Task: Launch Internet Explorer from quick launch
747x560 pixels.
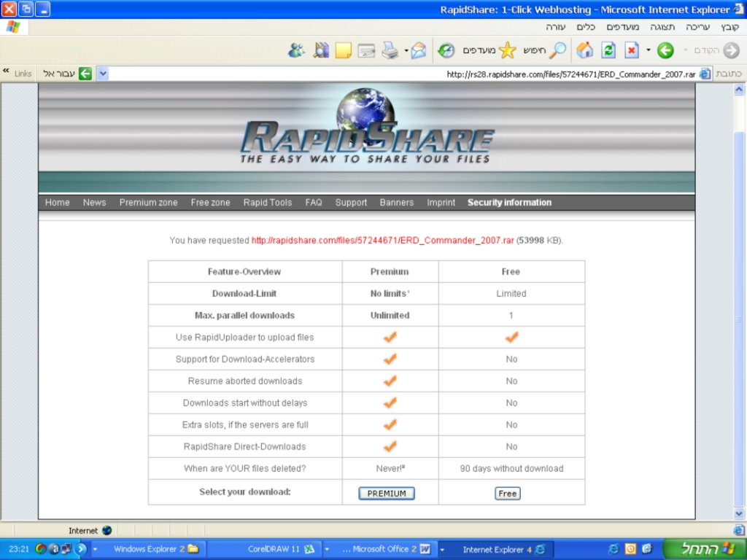Action: pyautogui.click(x=614, y=549)
